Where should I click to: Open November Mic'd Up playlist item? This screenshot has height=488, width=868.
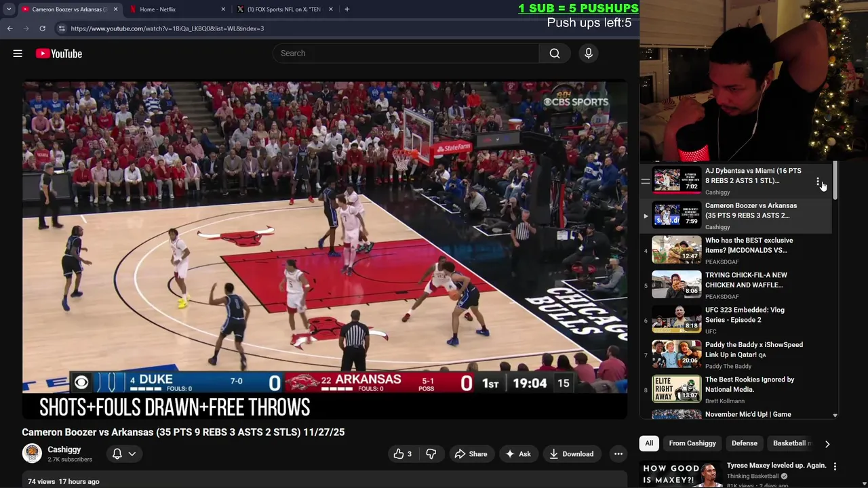click(x=748, y=414)
